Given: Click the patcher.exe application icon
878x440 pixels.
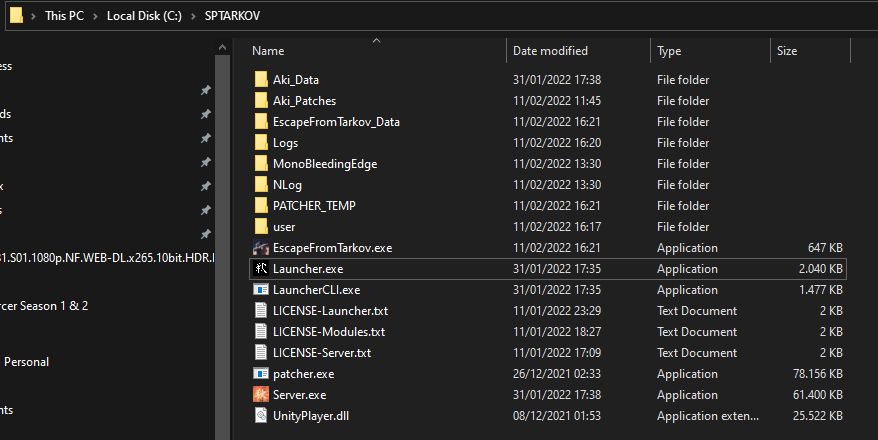Looking at the screenshot, I should 261,373.
